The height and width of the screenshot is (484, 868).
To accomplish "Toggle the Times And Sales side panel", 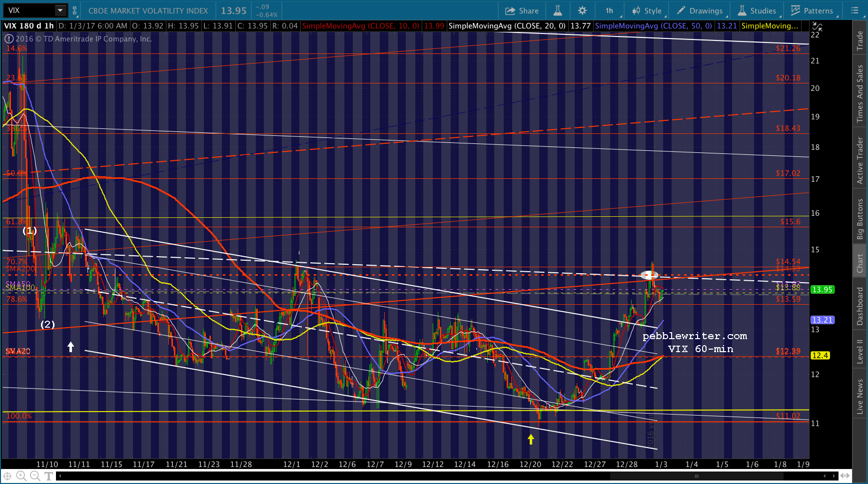I will point(860,93).
